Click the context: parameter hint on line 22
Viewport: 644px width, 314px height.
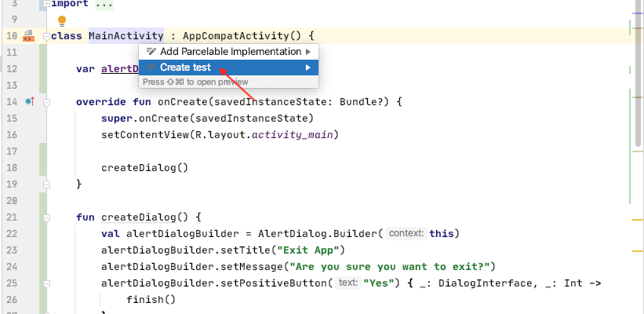pyautogui.click(x=406, y=233)
